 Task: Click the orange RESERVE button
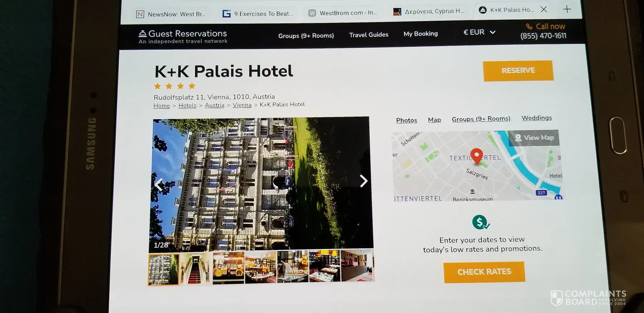[518, 71]
